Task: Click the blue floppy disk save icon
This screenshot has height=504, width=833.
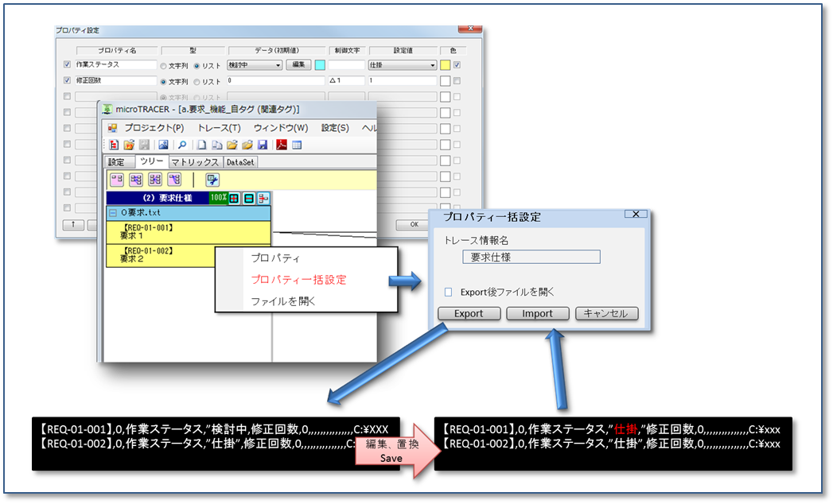Action: [x=263, y=145]
